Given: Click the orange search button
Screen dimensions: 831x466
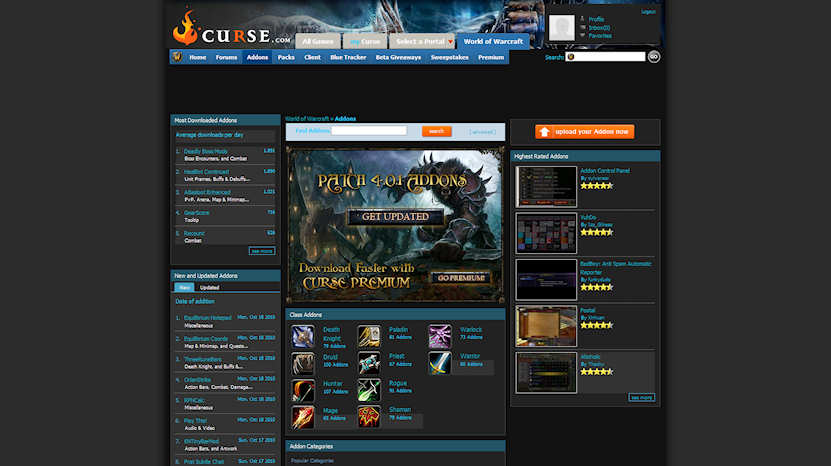Looking at the screenshot, I should coord(437,131).
